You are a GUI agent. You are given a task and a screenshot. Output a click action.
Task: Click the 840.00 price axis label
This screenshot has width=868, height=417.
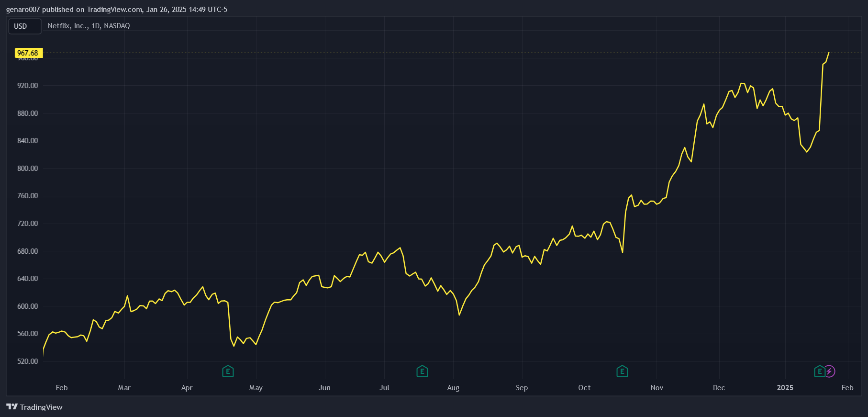coord(28,141)
